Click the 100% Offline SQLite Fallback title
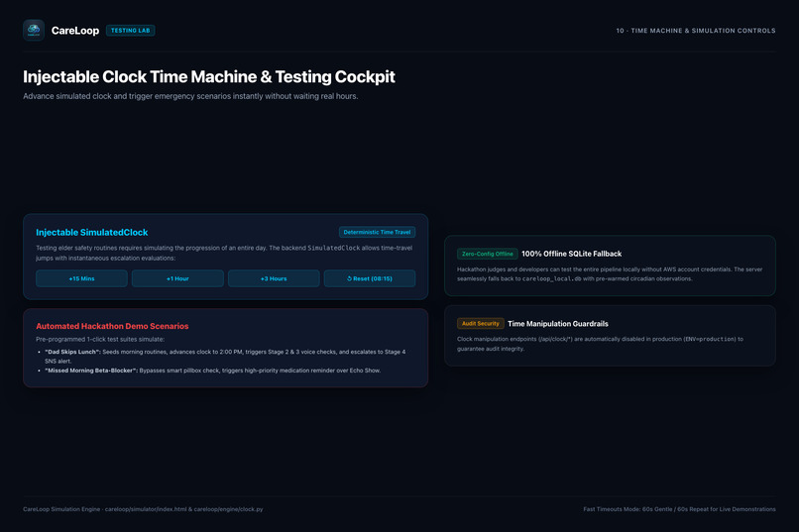The image size is (799, 532). 571,254
